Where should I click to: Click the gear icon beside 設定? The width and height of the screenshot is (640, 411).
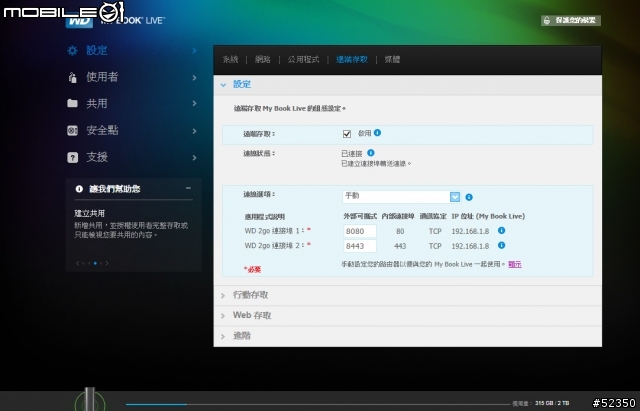click(x=72, y=51)
